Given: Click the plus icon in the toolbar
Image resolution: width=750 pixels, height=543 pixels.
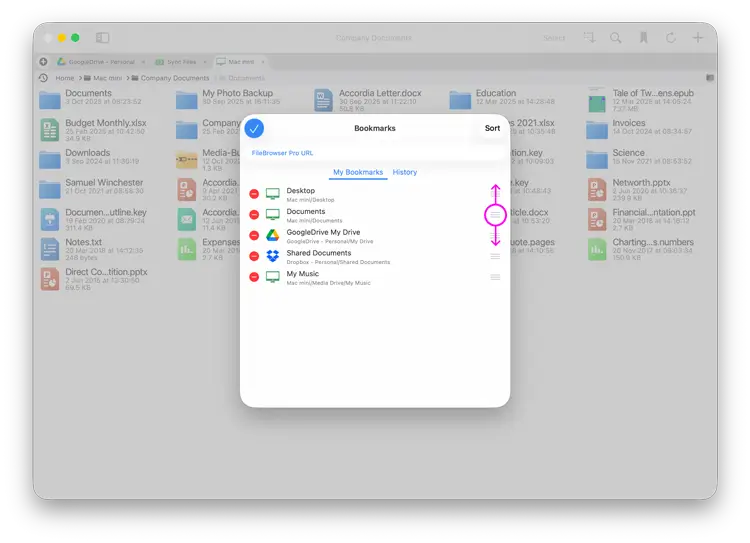Looking at the screenshot, I should (x=698, y=38).
